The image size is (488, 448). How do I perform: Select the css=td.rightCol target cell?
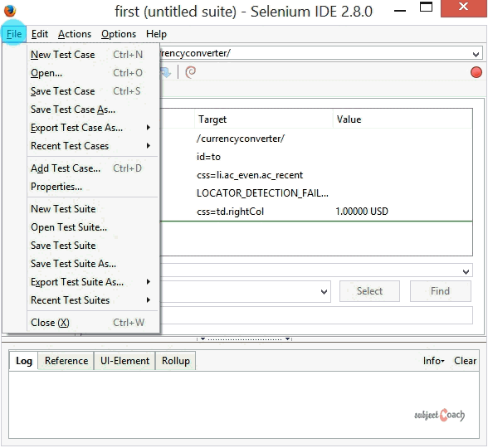tap(230, 212)
